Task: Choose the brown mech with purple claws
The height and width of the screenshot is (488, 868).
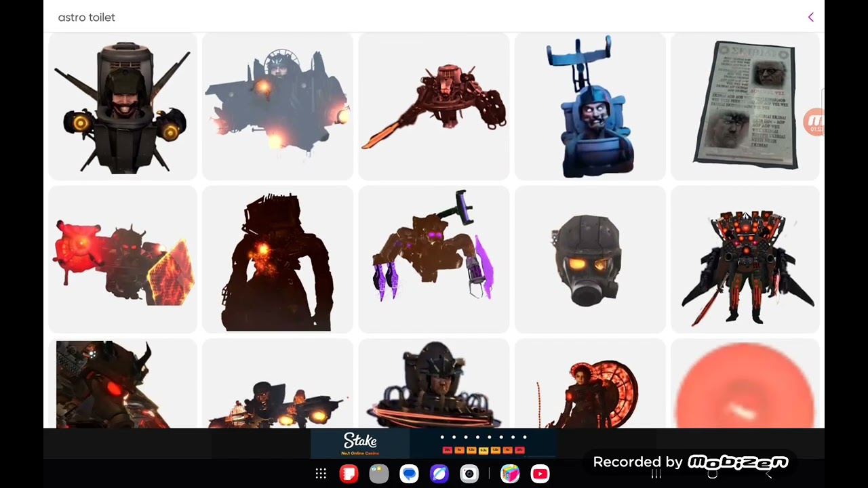Action: coord(433,260)
